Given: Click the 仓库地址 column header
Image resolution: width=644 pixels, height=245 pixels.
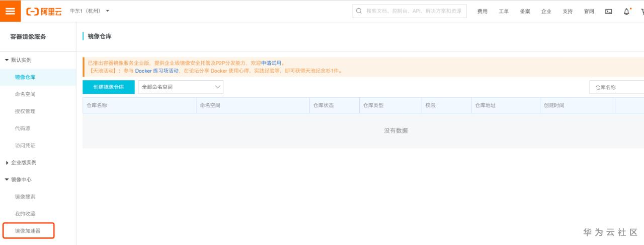Looking at the screenshot, I should [x=486, y=105].
